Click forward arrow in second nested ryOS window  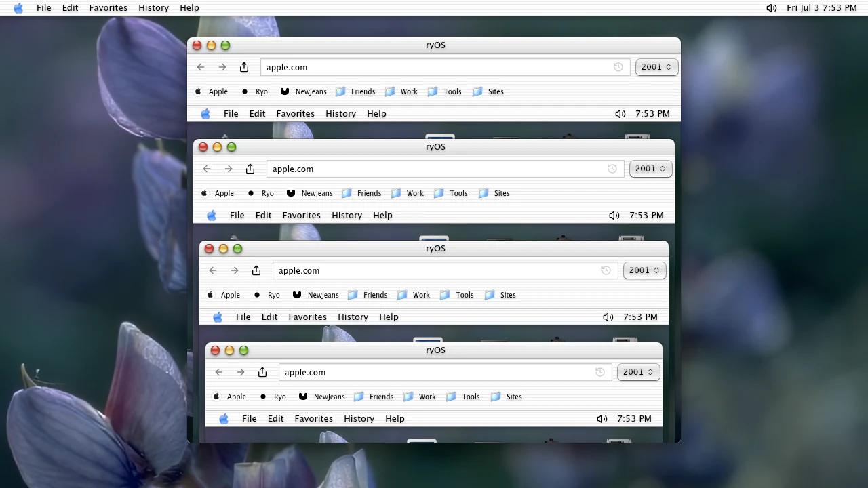coord(229,169)
